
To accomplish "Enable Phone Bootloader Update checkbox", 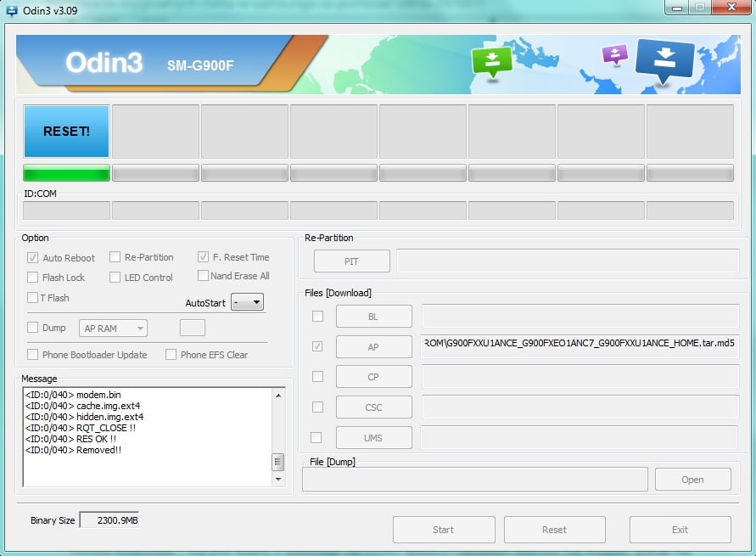I will point(32,355).
